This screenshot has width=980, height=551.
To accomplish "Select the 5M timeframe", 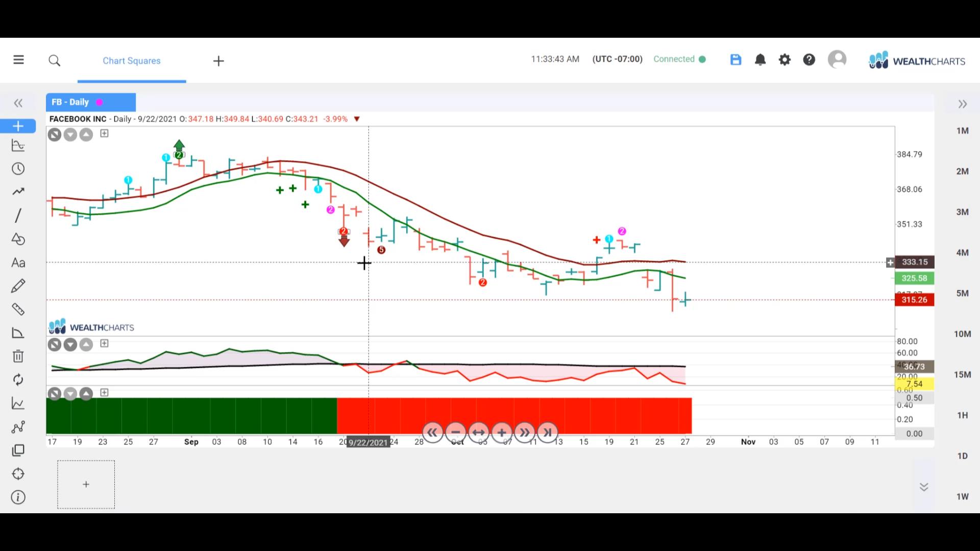I will click(962, 293).
